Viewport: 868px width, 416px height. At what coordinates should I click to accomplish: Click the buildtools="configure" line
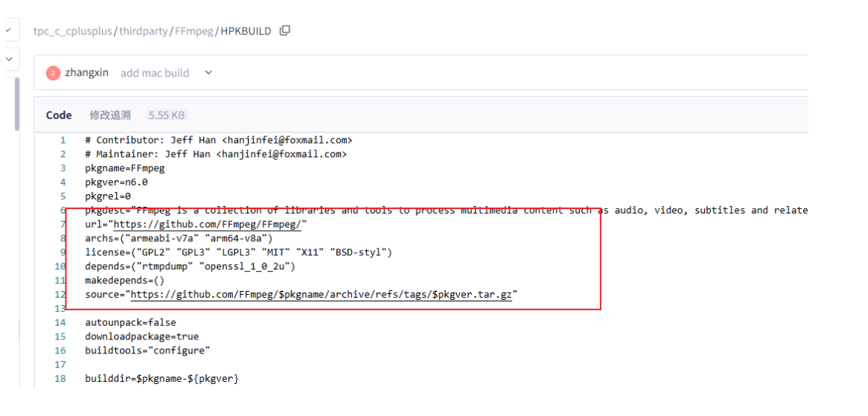[x=148, y=351]
